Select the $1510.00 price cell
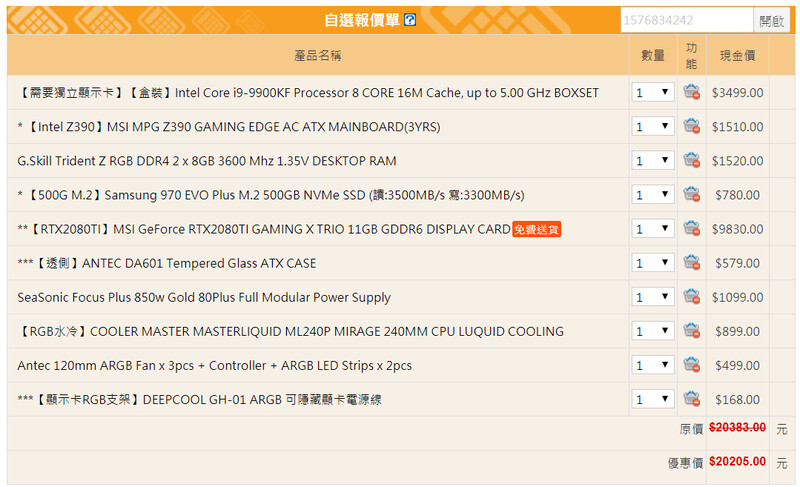Image resolution: width=800 pixels, height=487 pixels. click(x=738, y=127)
